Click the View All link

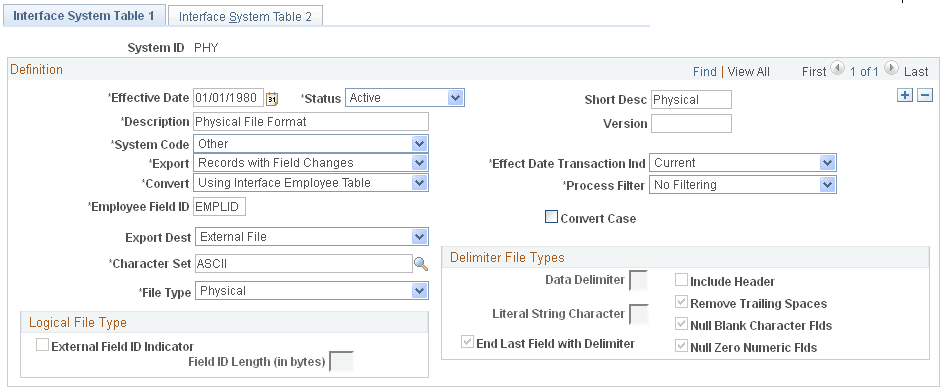tap(748, 72)
